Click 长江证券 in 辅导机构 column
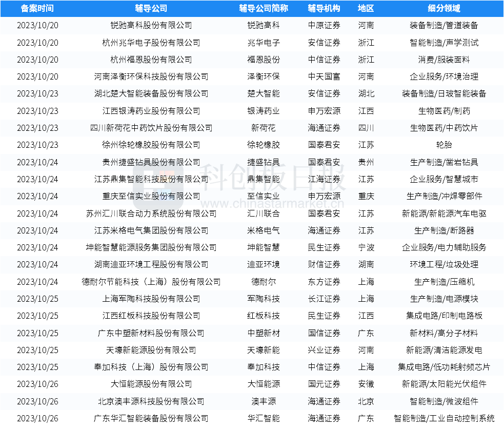Screen dimensions: 504x428 [324, 299]
